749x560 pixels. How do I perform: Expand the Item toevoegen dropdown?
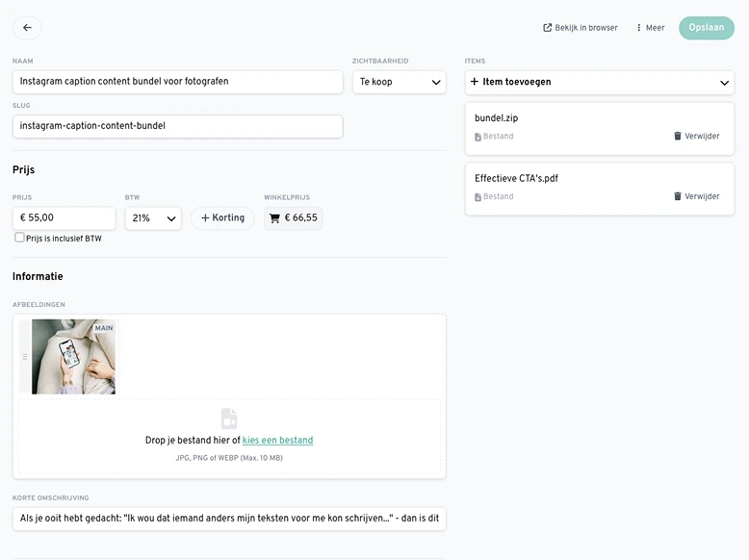599,83
